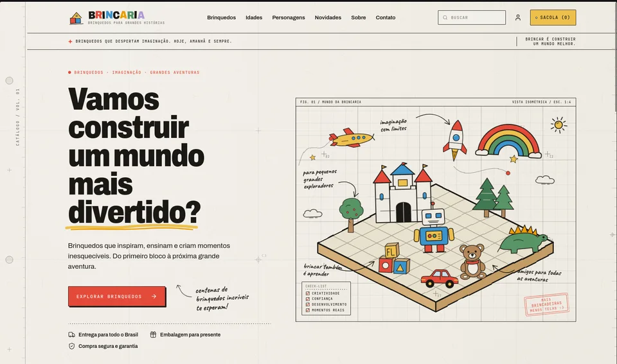
Task: Click the stacked letter blocks illustration
Action: point(393,259)
